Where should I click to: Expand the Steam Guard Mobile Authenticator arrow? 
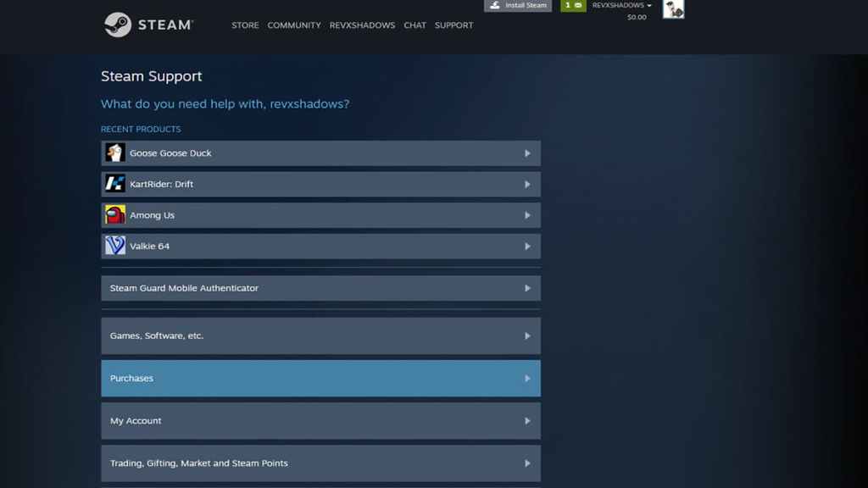pos(527,288)
